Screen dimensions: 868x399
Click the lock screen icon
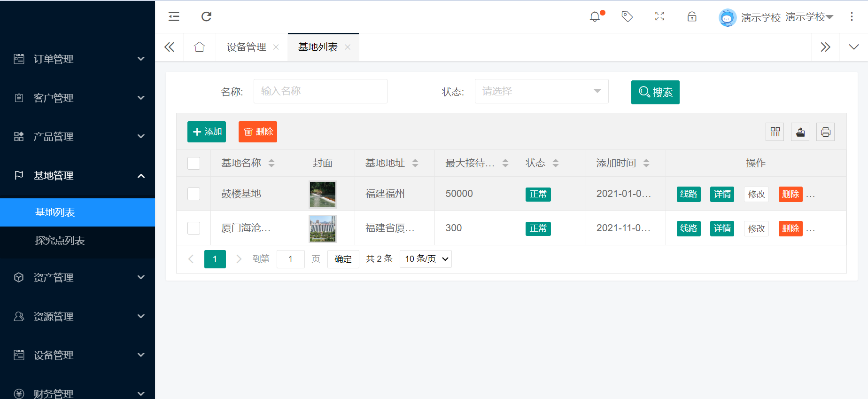(x=692, y=16)
